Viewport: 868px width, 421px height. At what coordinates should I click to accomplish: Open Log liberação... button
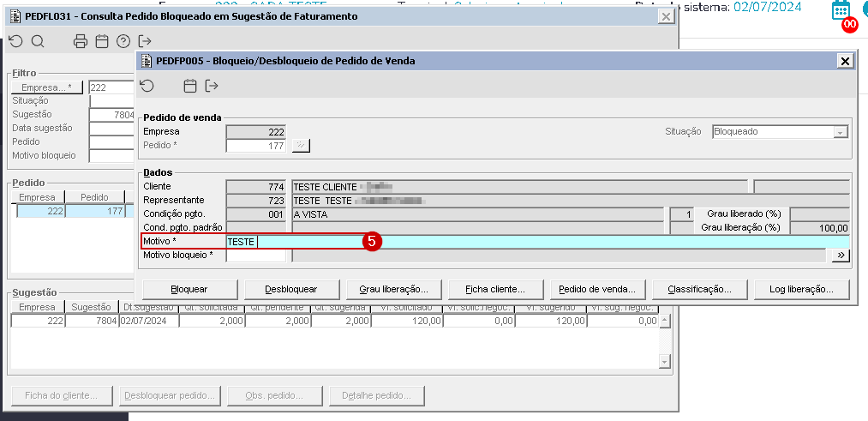[x=801, y=289]
